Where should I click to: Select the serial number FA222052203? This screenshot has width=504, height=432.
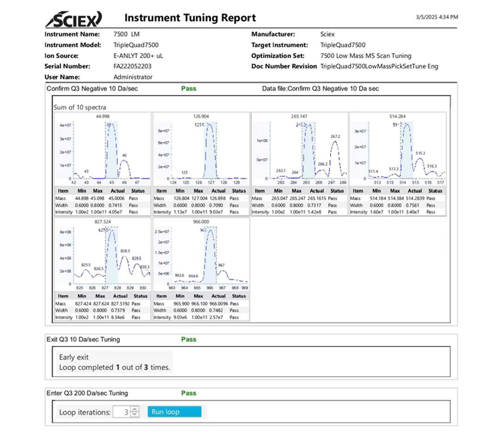(132, 66)
